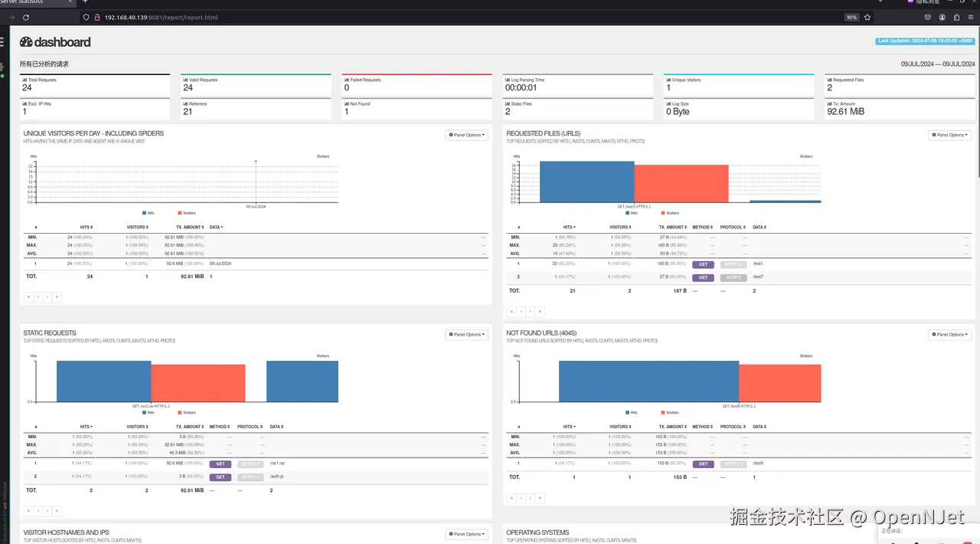This screenshot has width=980, height=544.
Task: Go to last page in Unique Visitors pagination
Action: coord(57,297)
